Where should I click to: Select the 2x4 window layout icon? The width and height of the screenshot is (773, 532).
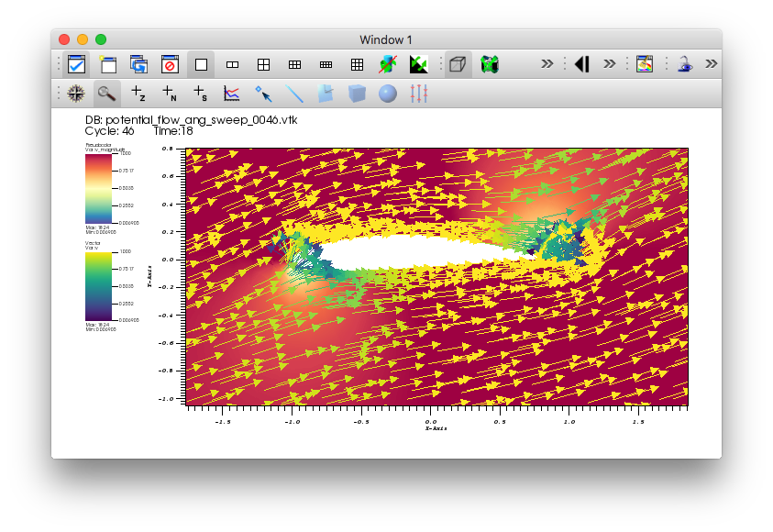(x=326, y=64)
